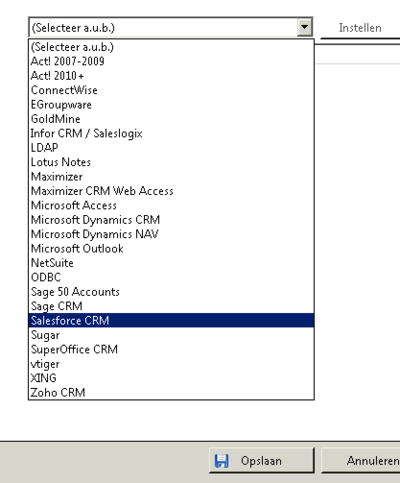The image size is (400, 483).
Task: Click the '(Selecteer a.u.b.)' combo box field
Action: tap(170, 27)
